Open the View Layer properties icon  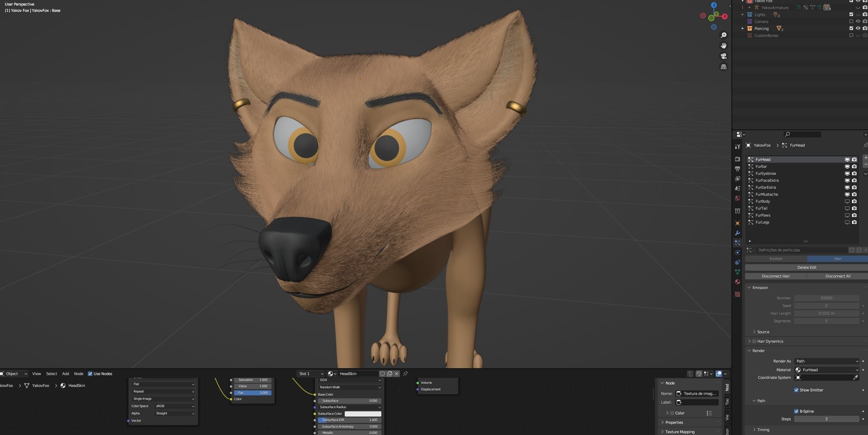pos(737,178)
